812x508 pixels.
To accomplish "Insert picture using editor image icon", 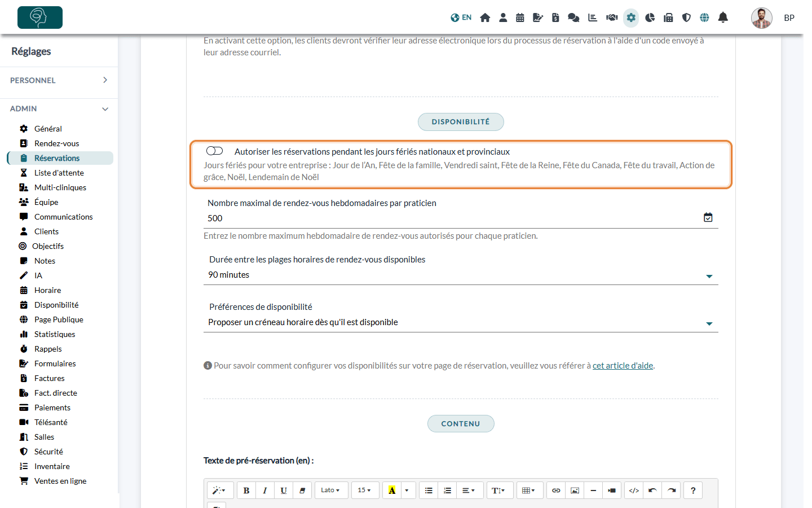I will pyautogui.click(x=575, y=490).
